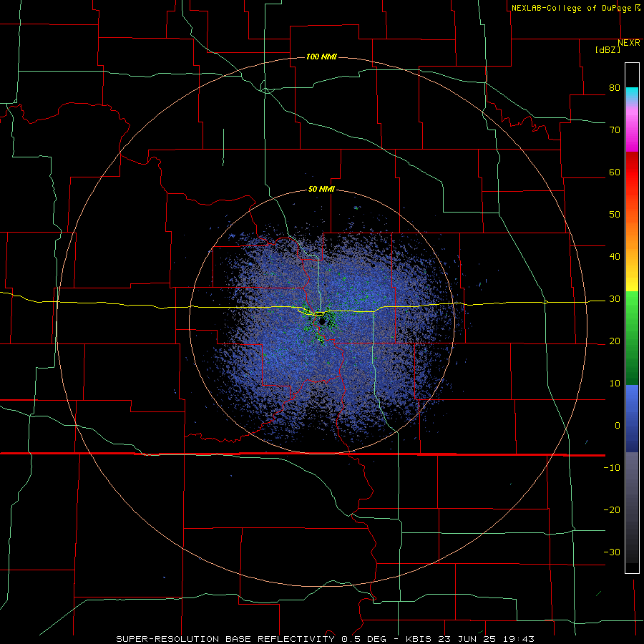Image resolution: width=644 pixels, height=644 pixels.
Task: Click the 70 value on dBZ scale
Action: click(615, 130)
